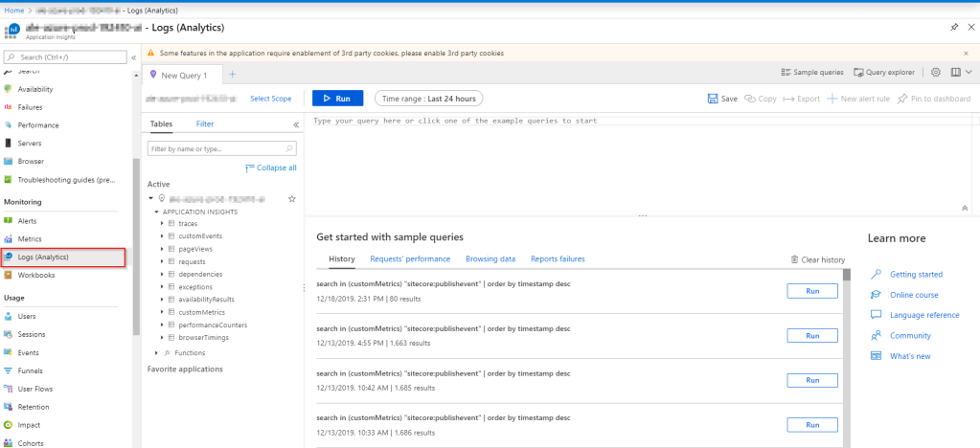Open the Language reference link

[x=923, y=315]
